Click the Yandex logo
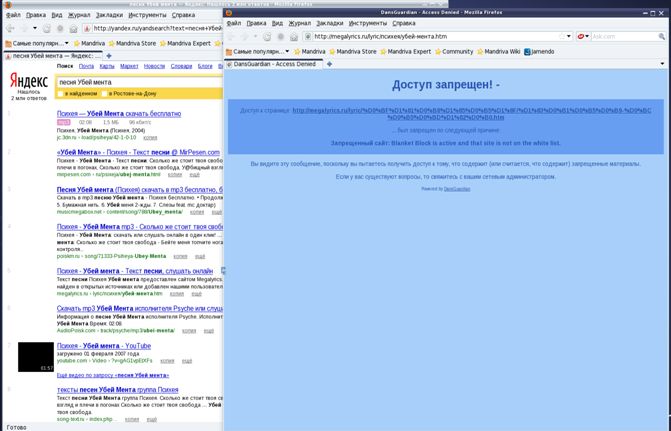 (29, 81)
